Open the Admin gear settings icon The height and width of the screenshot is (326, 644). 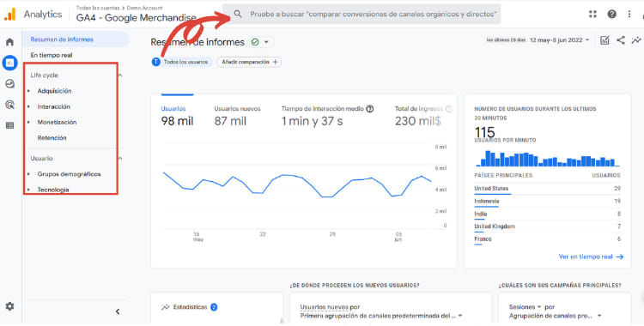(9, 306)
